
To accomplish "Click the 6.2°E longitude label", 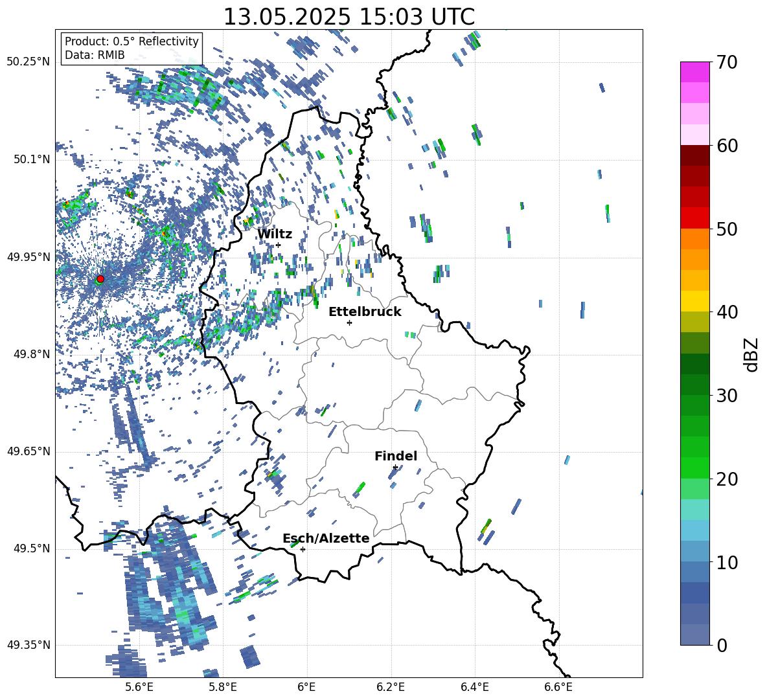I will (391, 688).
